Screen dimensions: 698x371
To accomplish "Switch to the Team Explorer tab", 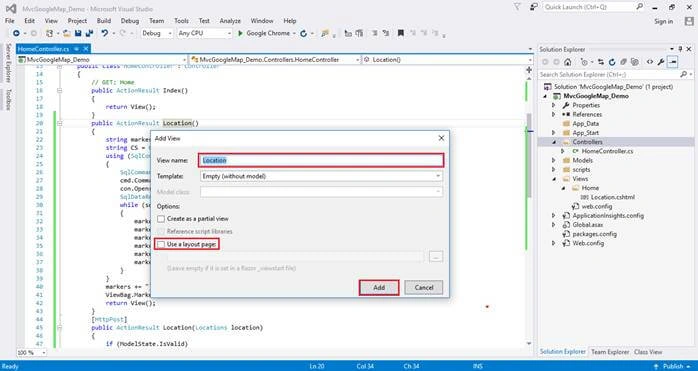I will pos(610,352).
